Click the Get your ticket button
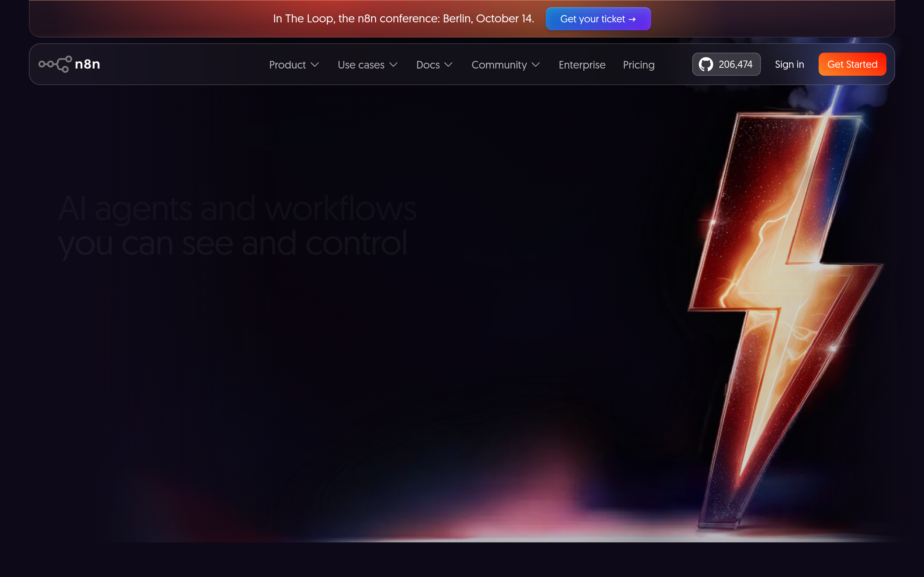Screen dimensions: 924x577 point(598,19)
